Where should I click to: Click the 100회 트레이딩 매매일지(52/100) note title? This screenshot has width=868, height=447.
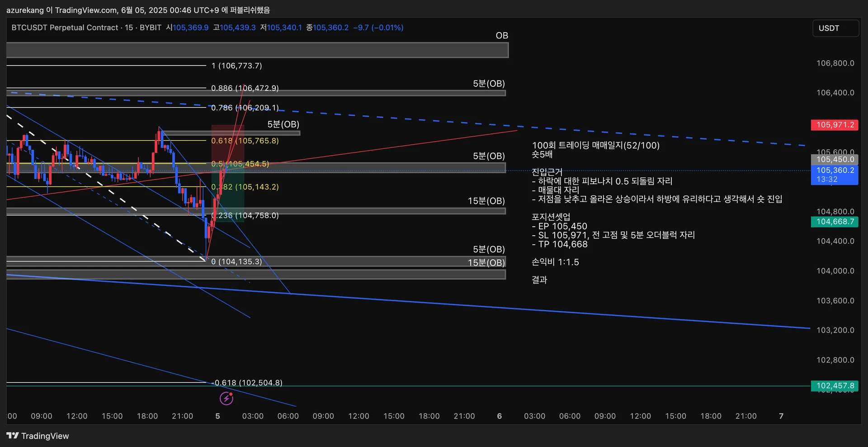tap(596, 145)
